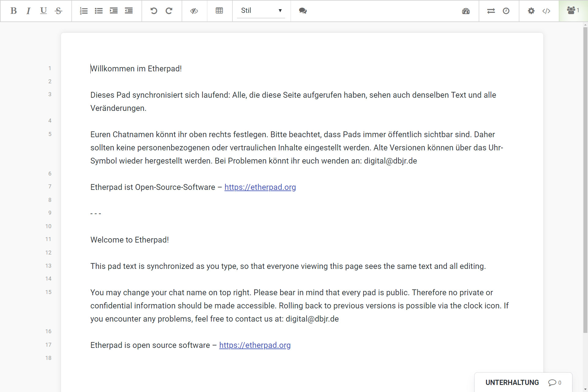Toggle strikethrough formatting

pyautogui.click(x=58, y=11)
